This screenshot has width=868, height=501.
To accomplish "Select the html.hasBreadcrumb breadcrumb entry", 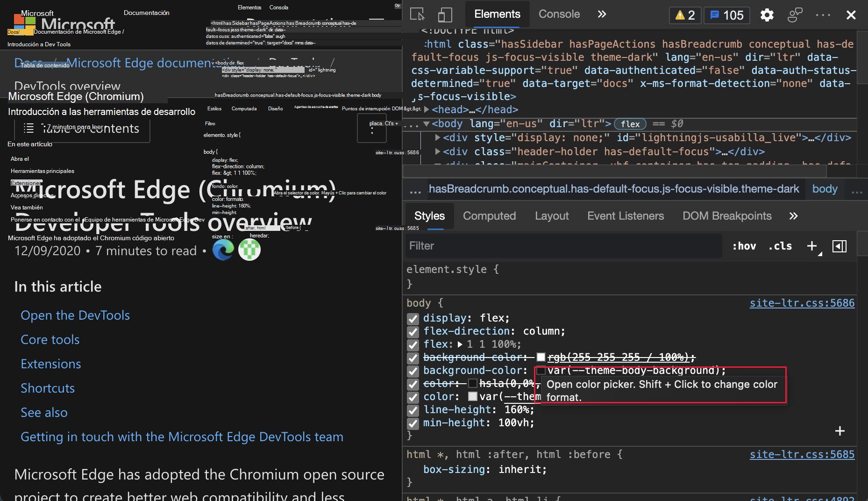I will pos(614,189).
